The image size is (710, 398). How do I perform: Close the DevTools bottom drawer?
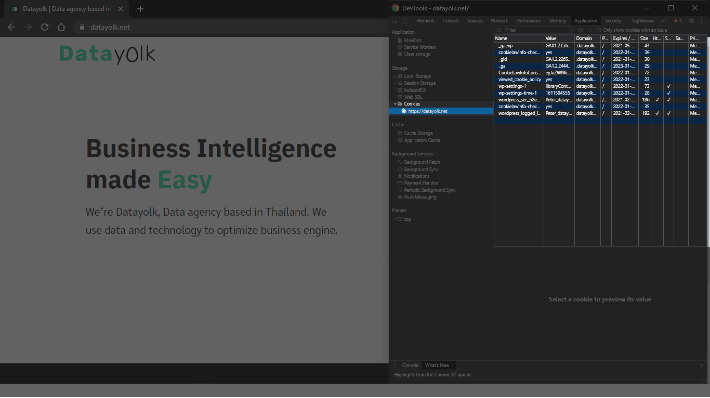(x=701, y=365)
